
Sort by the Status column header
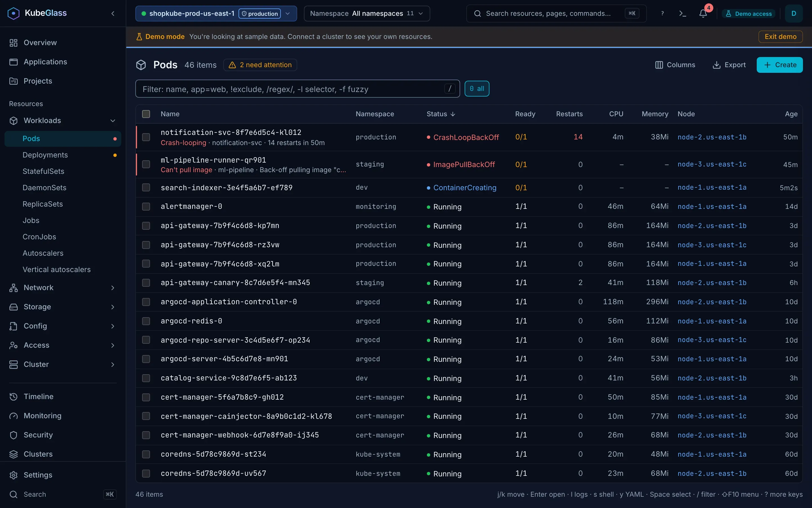441,114
